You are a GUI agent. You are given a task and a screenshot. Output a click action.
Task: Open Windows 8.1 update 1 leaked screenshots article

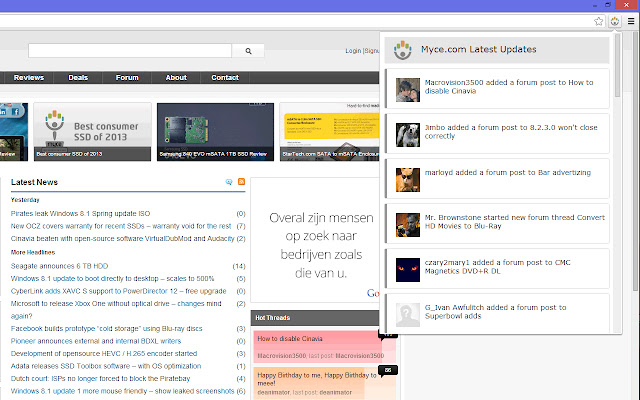[x=122, y=391]
